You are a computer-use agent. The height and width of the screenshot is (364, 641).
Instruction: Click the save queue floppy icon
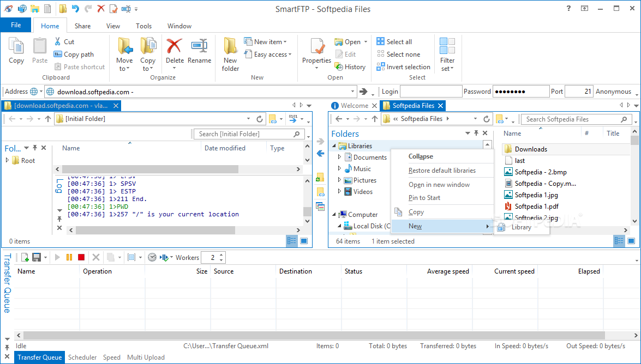37,257
